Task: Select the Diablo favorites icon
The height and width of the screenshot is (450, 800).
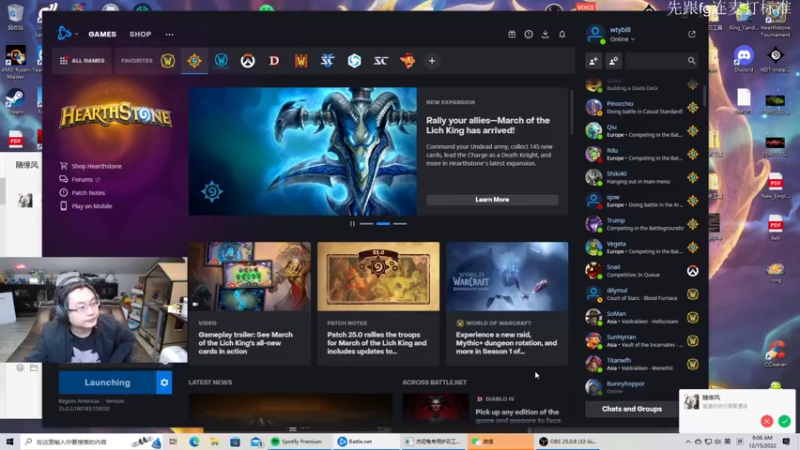Action: click(x=274, y=61)
